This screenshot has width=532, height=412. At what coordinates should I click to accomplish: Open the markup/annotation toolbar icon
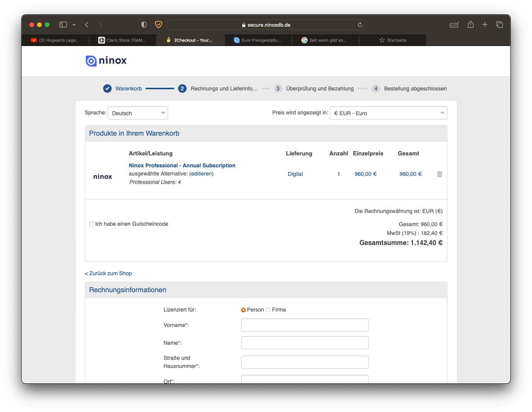coord(454,25)
